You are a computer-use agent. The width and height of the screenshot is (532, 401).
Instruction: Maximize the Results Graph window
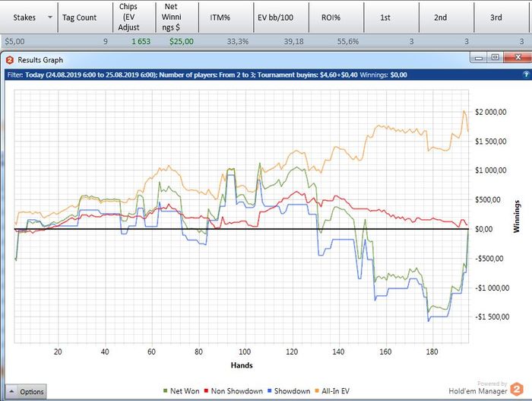point(495,57)
